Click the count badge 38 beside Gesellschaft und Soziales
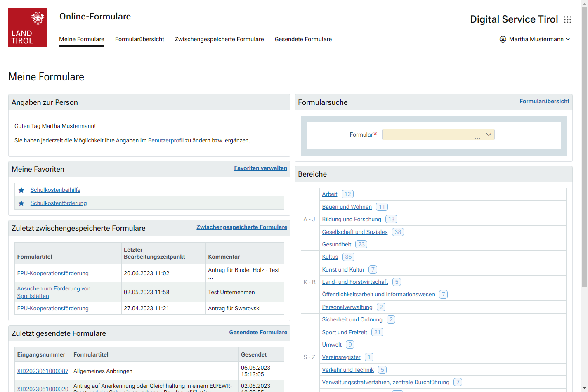The image size is (588, 392). point(398,232)
